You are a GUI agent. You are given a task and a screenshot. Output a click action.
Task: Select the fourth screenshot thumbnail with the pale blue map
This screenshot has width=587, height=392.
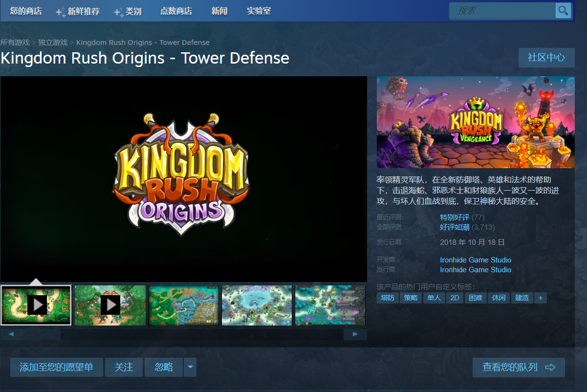tap(257, 305)
